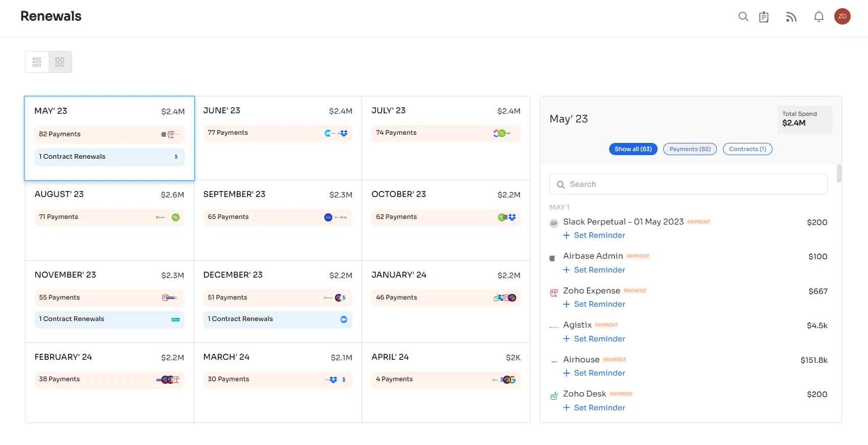The image size is (868, 445).
Task: Set Reminder for Zoho Desk
Action: pyautogui.click(x=594, y=408)
